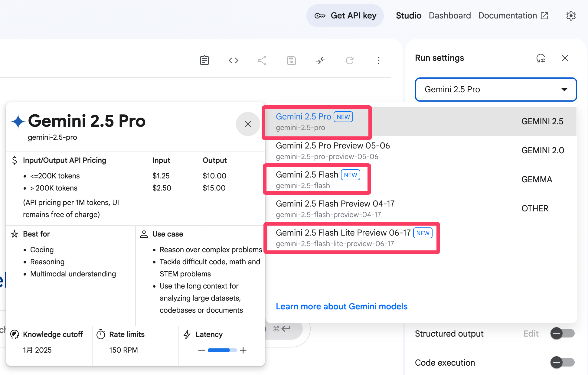Switch to the GEMINI 2.0 category
The height and width of the screenshot is (375, 588).
tap(543, 150)
